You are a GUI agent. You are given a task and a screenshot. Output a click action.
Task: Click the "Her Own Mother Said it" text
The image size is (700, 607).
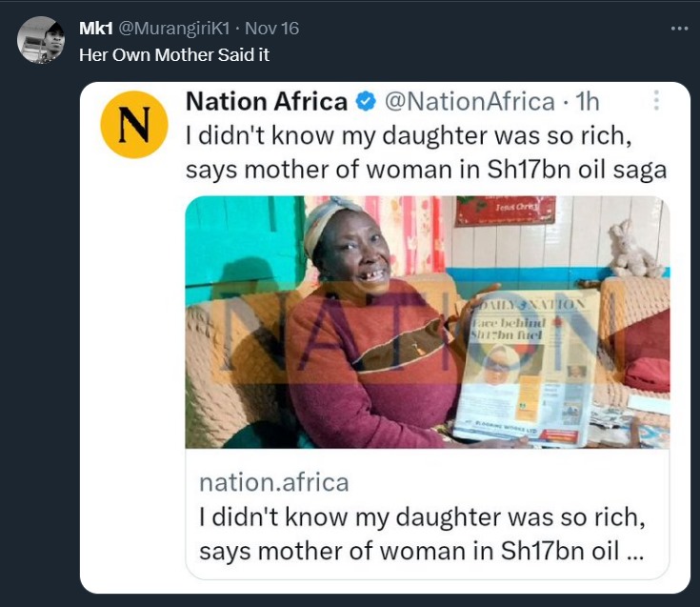(173, 55)
